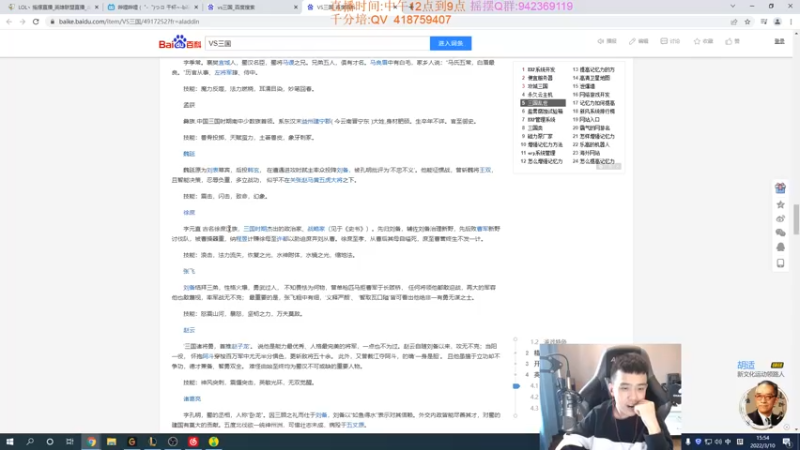Close the Bilibili tab
The width and height of the screenshot is (800, 450).
[196, 7]
